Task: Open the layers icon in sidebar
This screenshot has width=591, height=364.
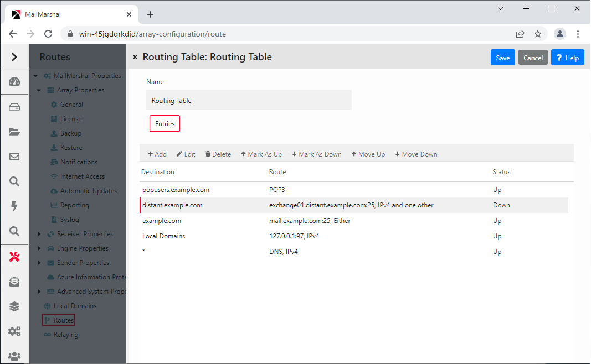Action: click(x=14, y=306)
